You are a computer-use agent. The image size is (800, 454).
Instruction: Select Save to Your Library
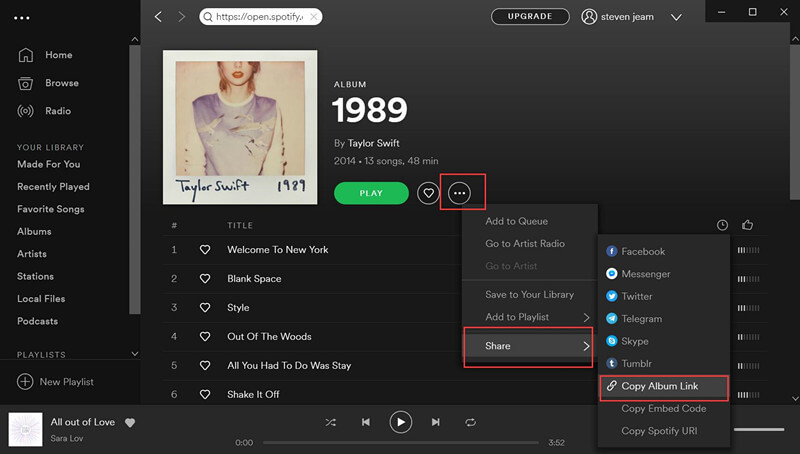(530, 295)
